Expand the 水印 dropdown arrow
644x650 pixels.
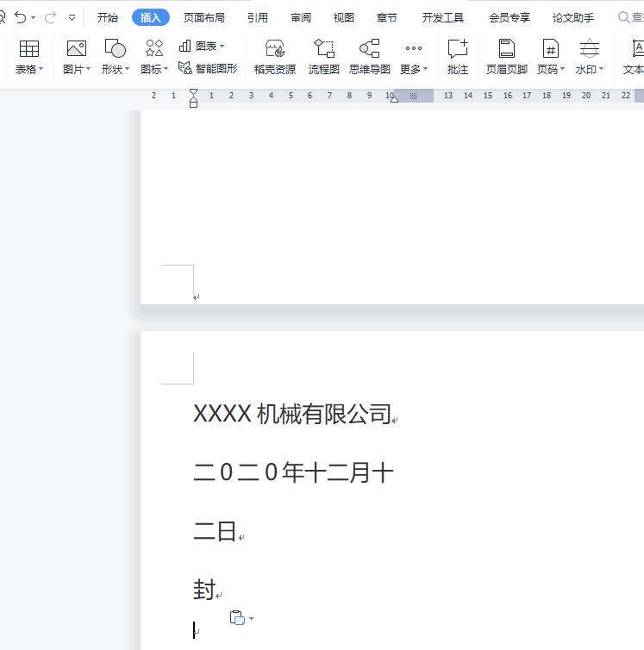[601, 69]
